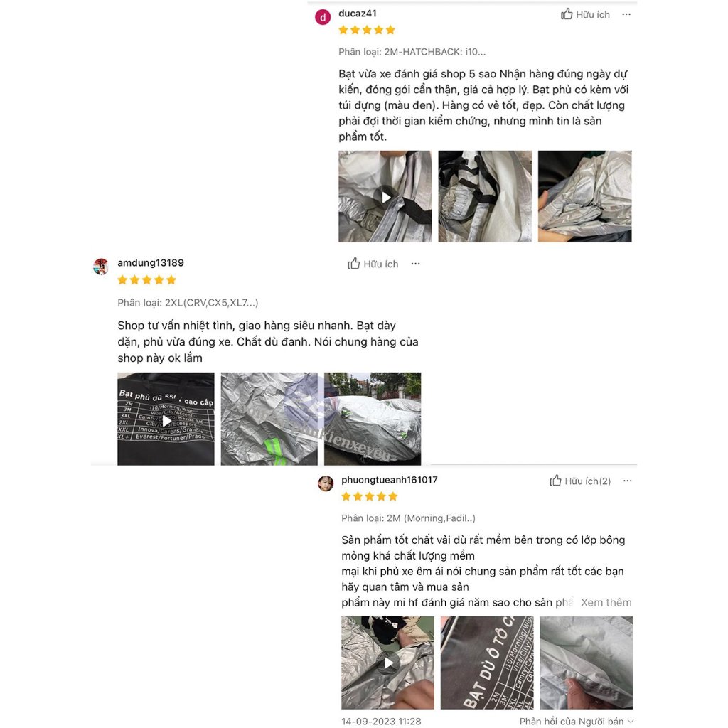This screenshot has height=728, width=728.
Task: Click thumbs-up Hữu ích(2) on phuongtueanh161017's review
Action: tap(580, 481)
